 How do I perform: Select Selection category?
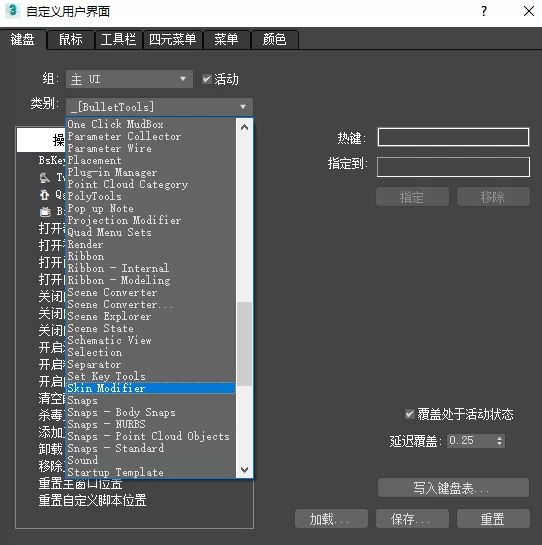tap(151, 352)
